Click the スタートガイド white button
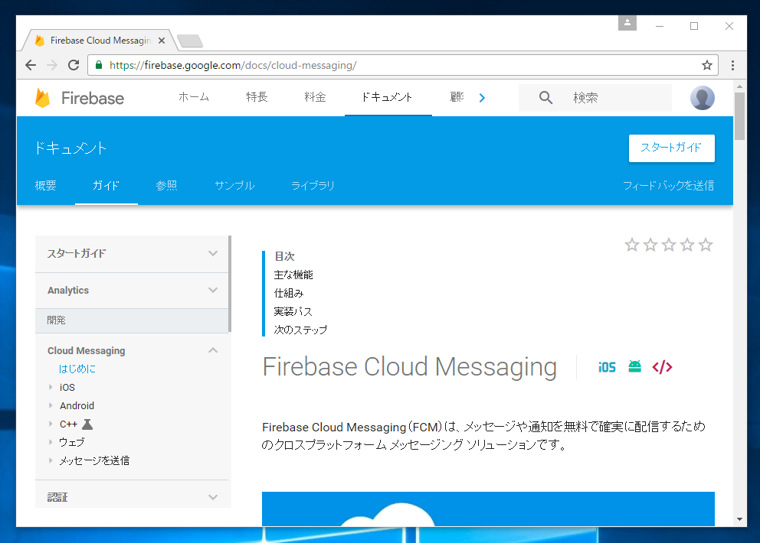The height and width of the screenshot is (543, 760). 671,148
